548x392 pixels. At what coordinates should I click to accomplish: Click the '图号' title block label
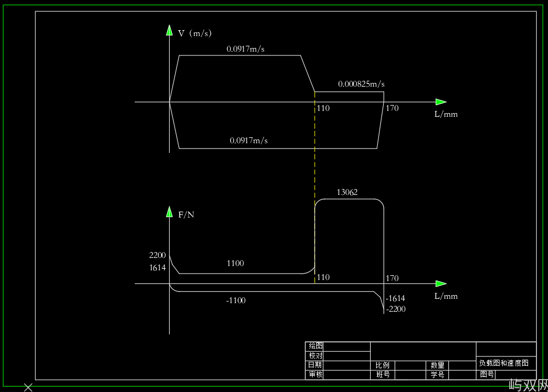(x=487, y=374)
